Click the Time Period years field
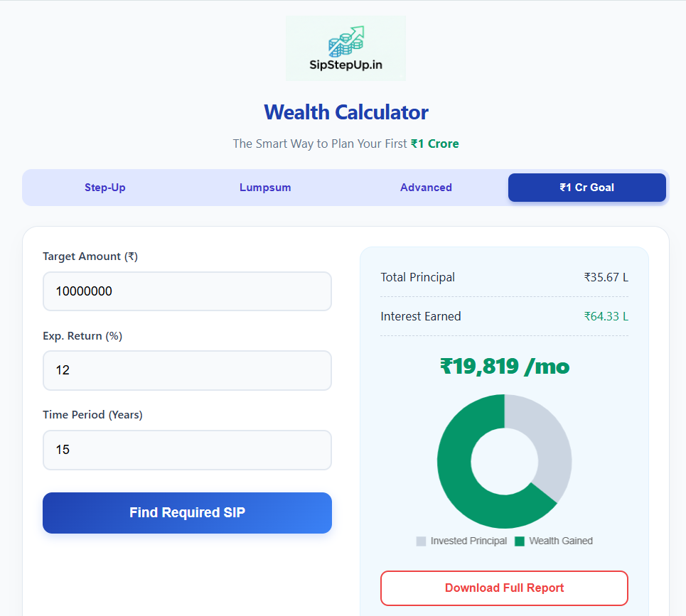The height and width of the screenshot is (616, 686). point(187,450)
